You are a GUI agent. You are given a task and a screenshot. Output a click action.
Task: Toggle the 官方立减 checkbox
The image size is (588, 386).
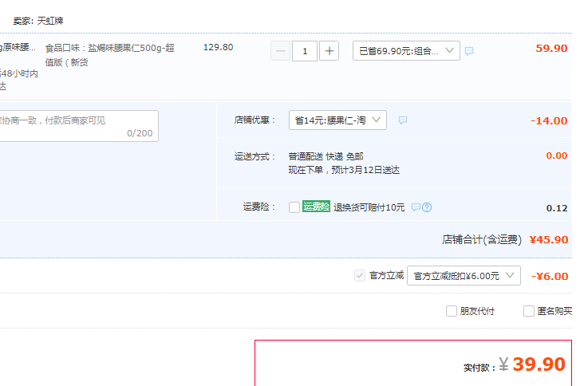pyautogui.click(x=360, y=276)
